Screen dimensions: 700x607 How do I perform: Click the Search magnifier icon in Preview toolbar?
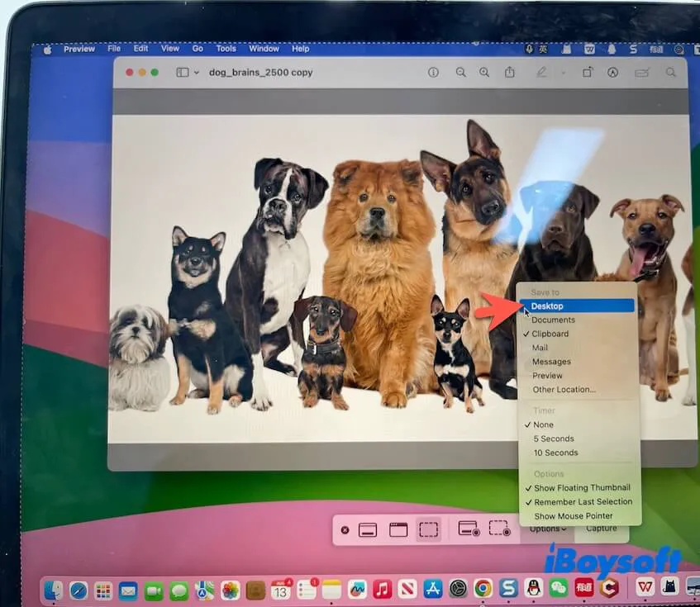(670, 72)
